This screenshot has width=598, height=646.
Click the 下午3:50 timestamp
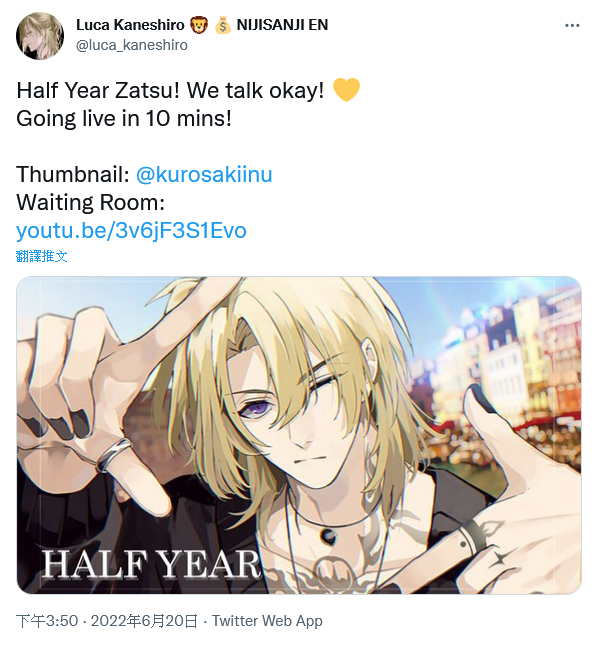point(47,621)
